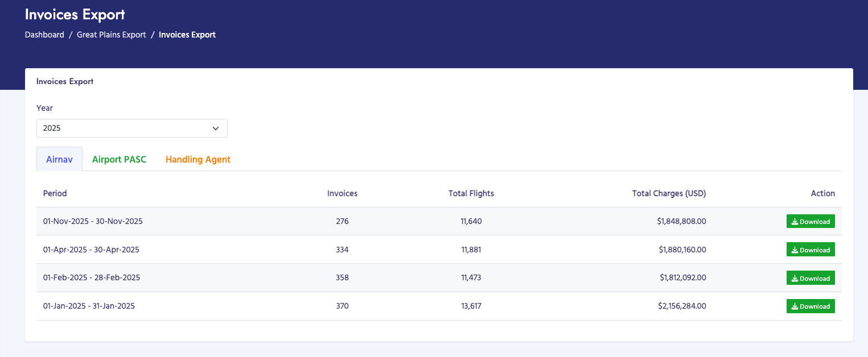Select the Airnav tab

point(59,159)
